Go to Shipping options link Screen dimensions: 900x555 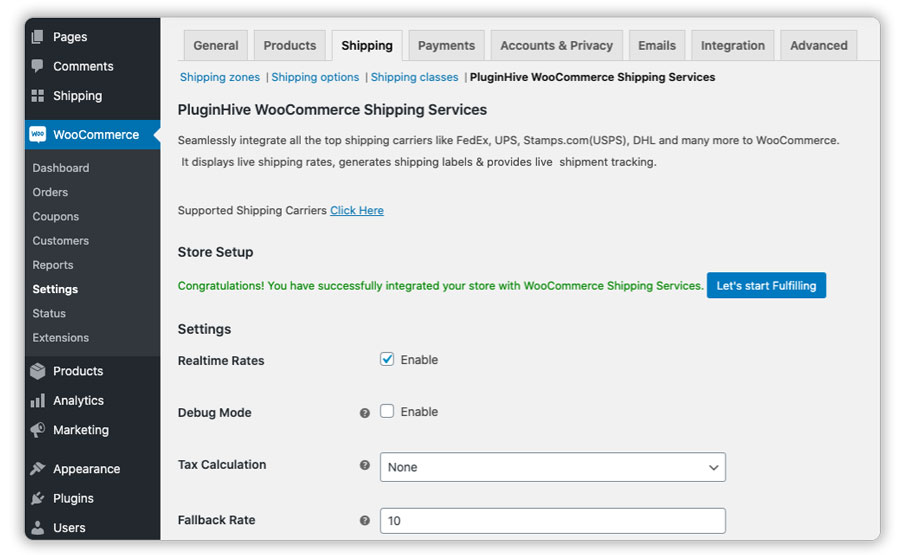click(315, 77)
